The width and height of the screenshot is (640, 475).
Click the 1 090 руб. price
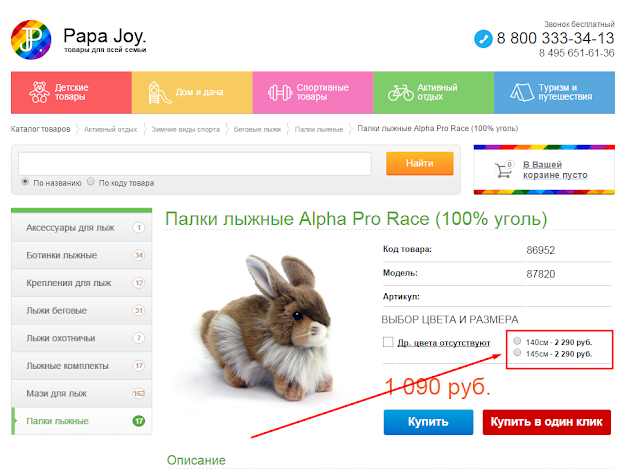coord(437,387)
